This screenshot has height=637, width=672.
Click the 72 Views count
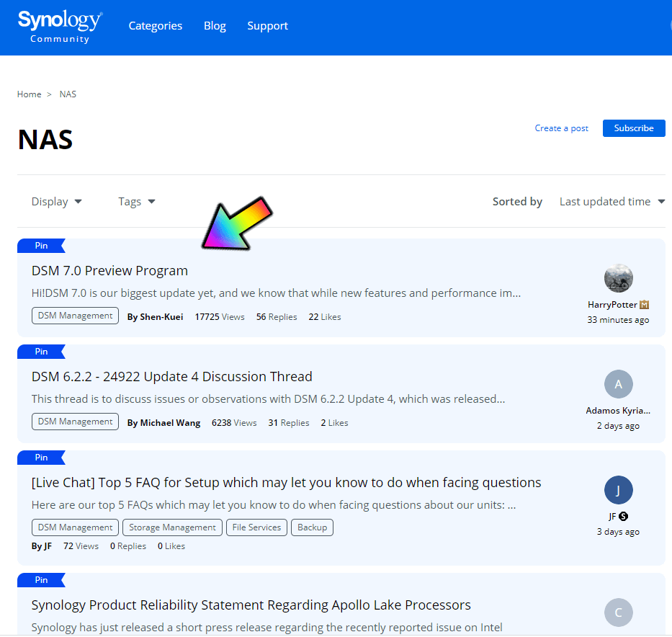(81, 546)
